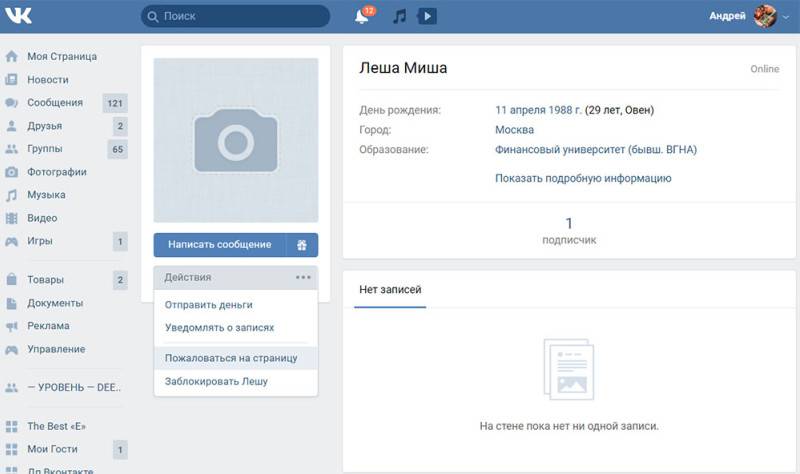Open the music note icon in header
The width and height of the screenshot is (800, 474).
pos(399,16)
